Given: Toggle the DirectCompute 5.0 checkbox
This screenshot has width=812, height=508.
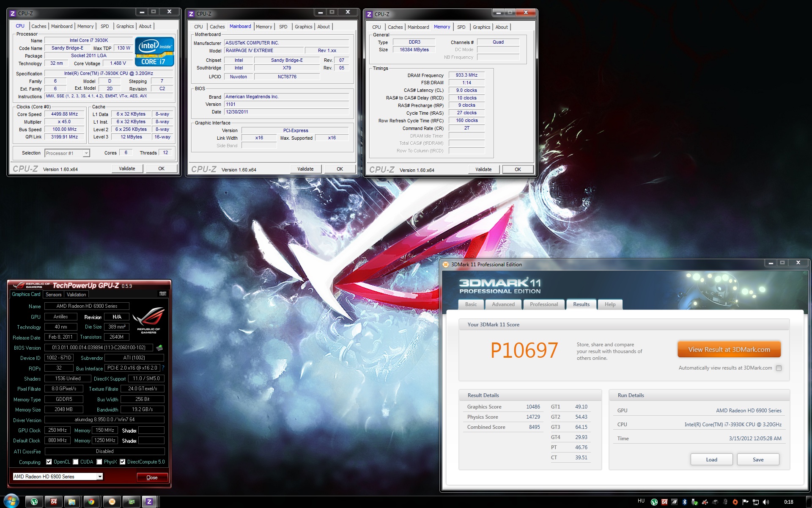Looking at the screenshot, I should click(123, 462).
